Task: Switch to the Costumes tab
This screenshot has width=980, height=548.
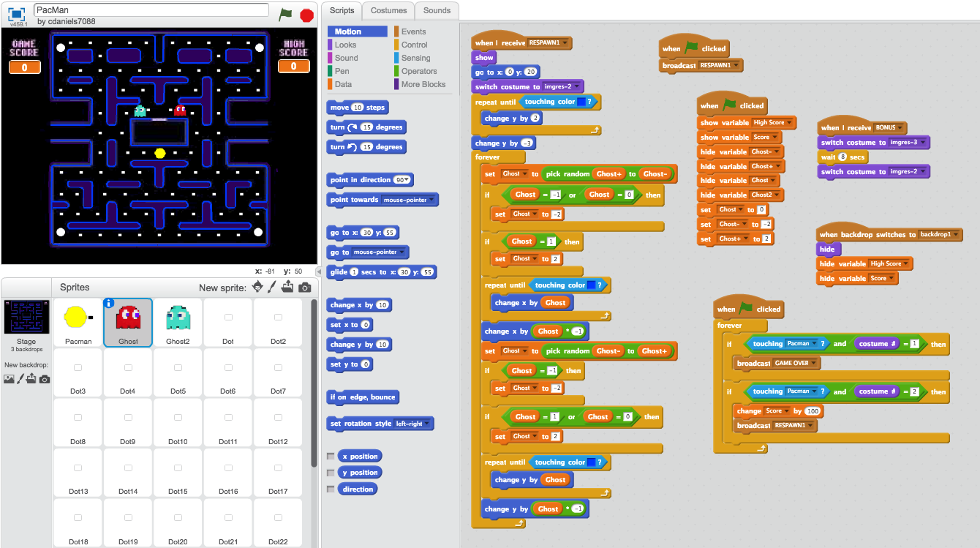Action: pos(388,10)
